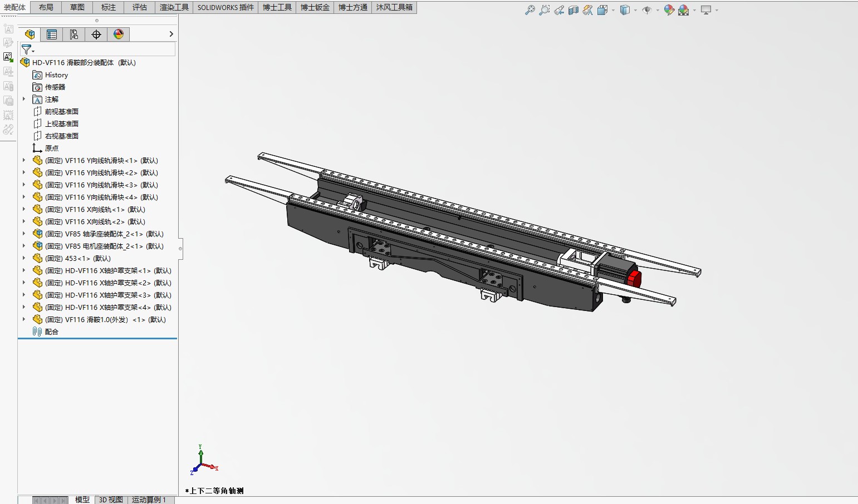Image resolution: width=858 pixels, height=504 pixels.
Task: Open the 沐风工具箱 tab
Action: (394, 7)
